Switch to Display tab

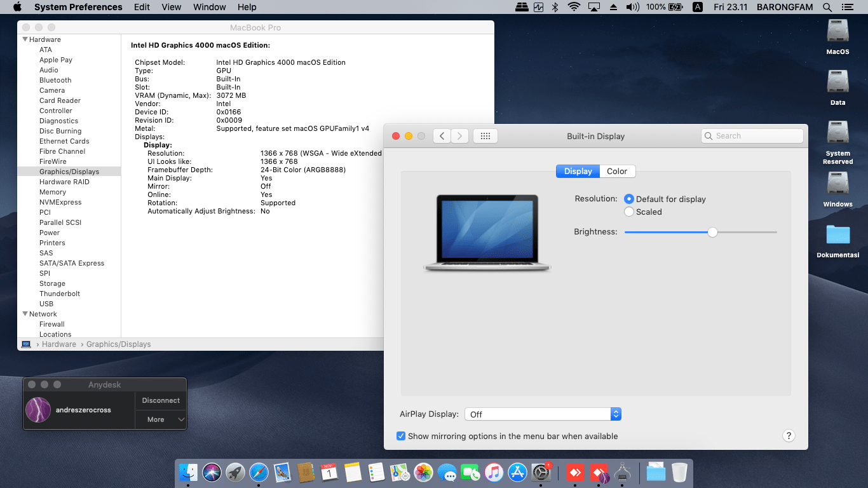coord(578,171)
